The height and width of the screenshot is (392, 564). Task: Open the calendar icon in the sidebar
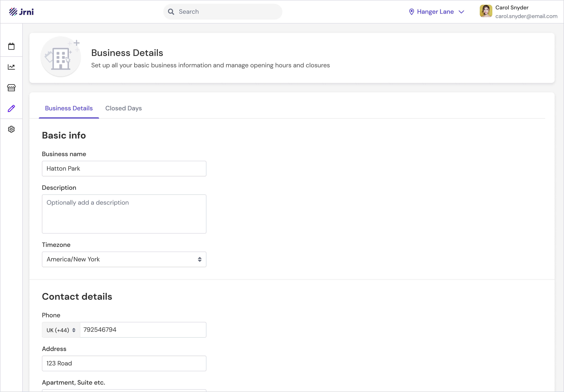coord(11,46)
